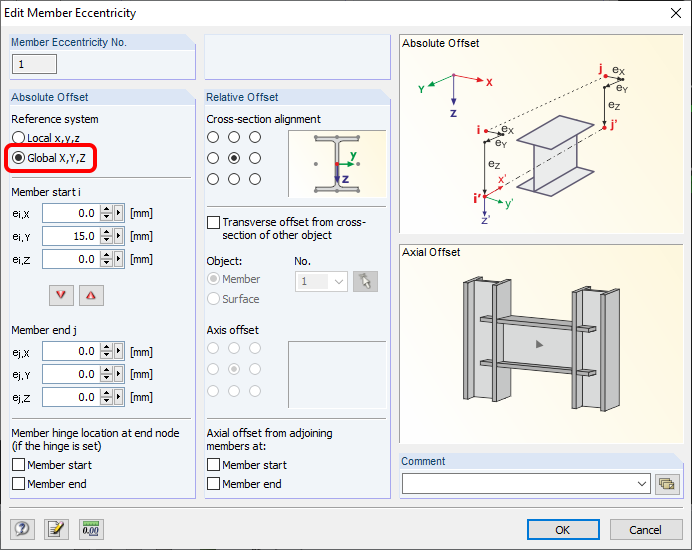This screenshot has height=550, width=692.
Task: Select Local x,y,z reference system
Action: tap(18, 138)
